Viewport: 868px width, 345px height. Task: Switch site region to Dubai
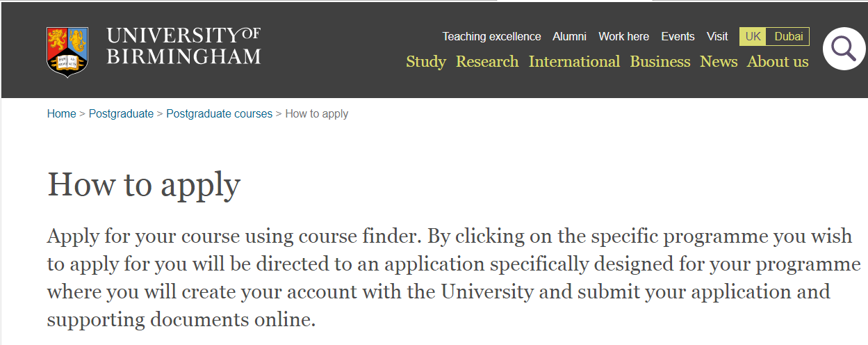click(x=788, y=36)
